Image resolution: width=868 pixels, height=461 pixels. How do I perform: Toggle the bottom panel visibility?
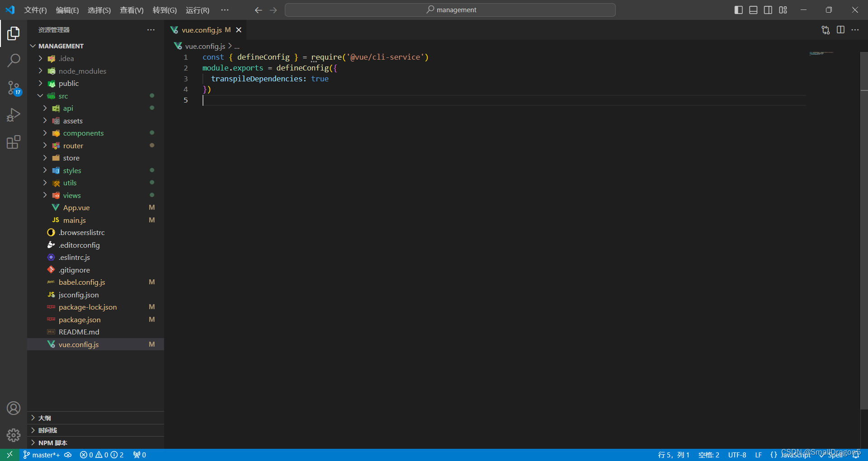click(753, 9)
